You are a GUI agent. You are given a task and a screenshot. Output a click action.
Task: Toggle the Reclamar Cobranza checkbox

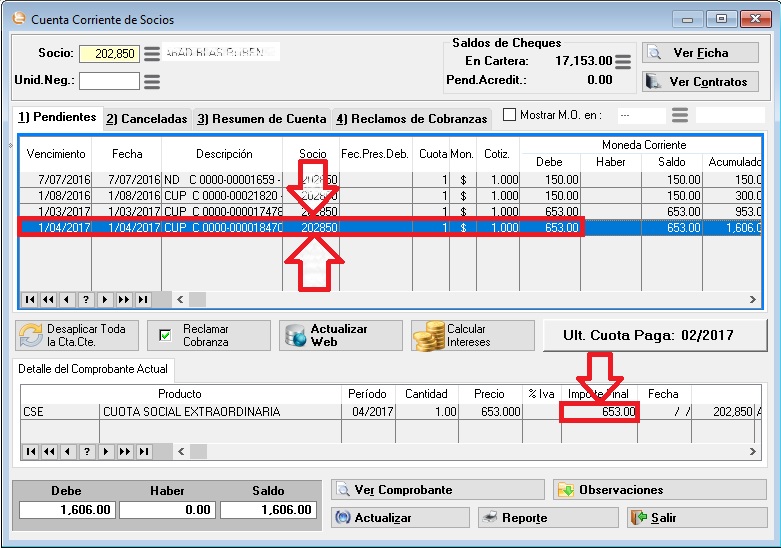coord(166,335)
